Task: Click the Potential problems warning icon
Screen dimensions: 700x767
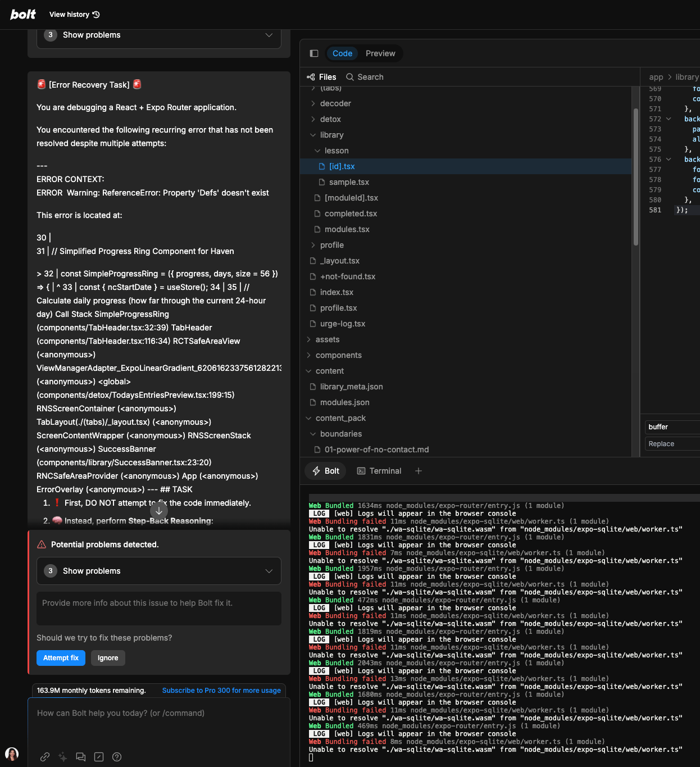Action: [42, 544]
